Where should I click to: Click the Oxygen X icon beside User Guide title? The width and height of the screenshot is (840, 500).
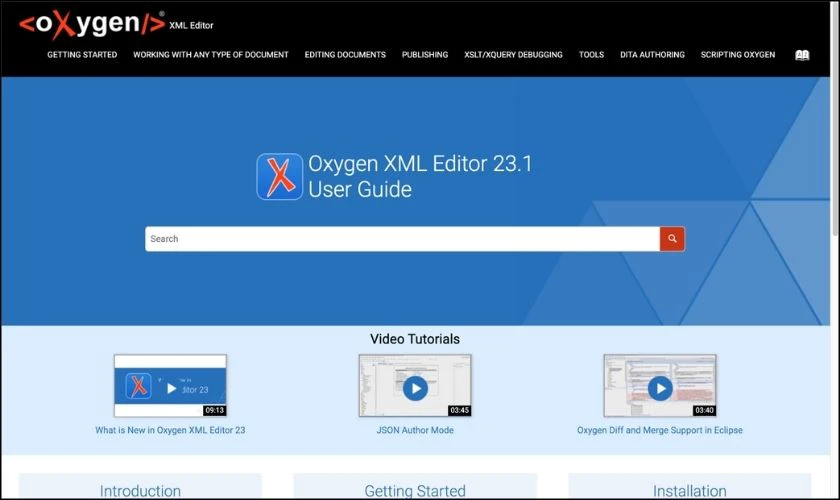click(280, 177)
